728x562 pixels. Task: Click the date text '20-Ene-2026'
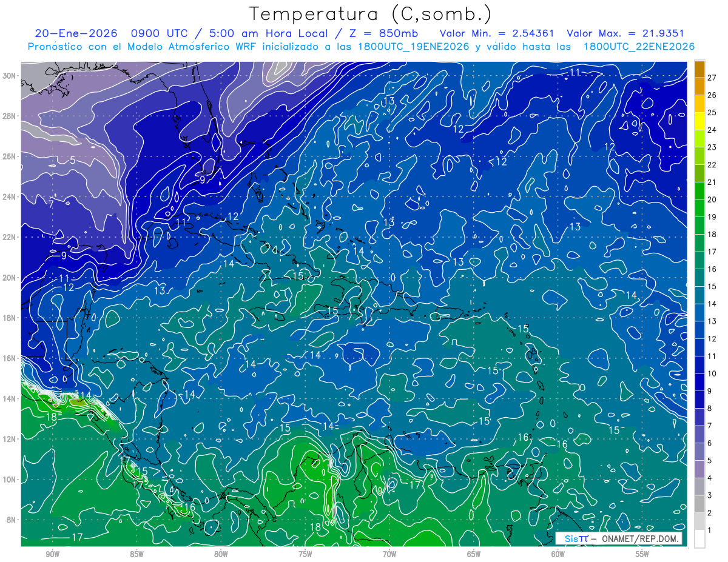point(75,33)
